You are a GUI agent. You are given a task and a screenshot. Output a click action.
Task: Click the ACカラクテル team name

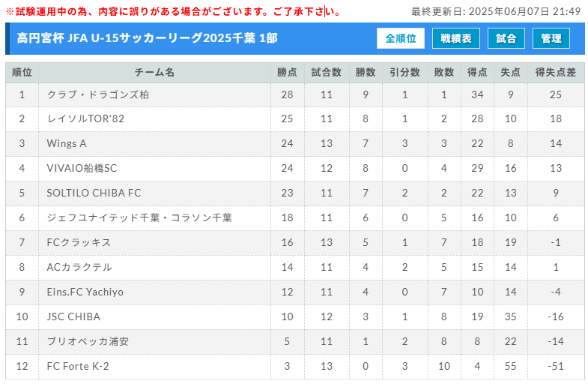click(79, 267)
